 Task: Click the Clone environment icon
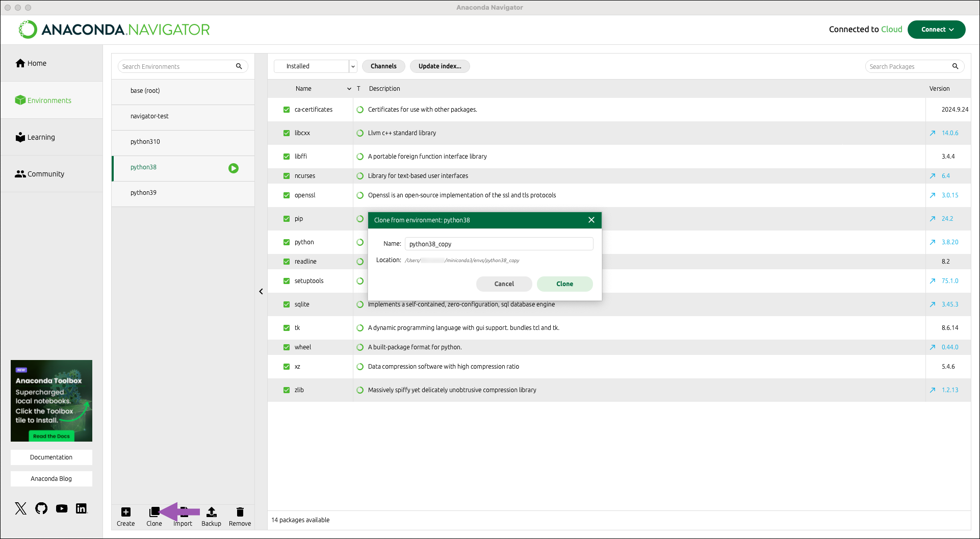pyautogui.click(x=154, y=512)
